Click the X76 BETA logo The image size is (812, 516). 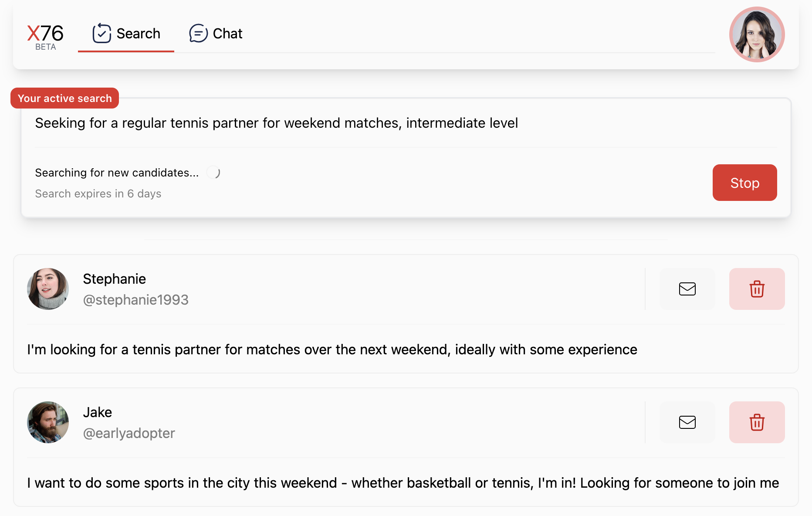click(45, 37)
